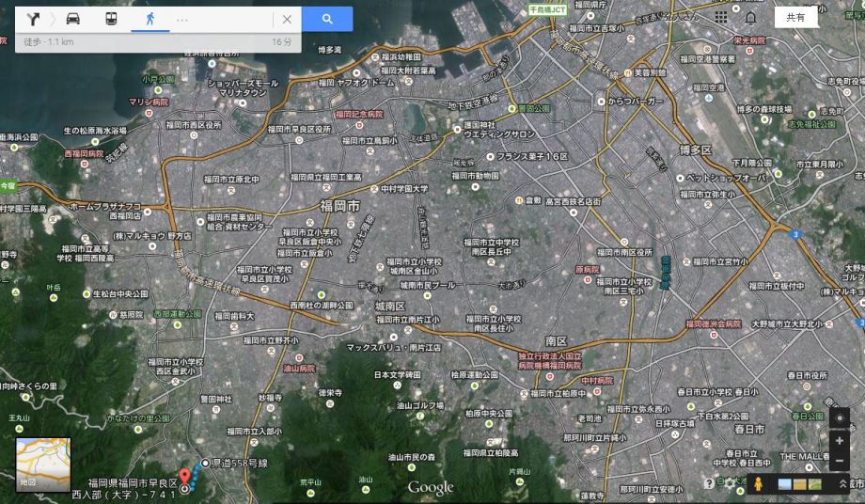Click the ペットショップオーパ marker
The height and width of the screenshot is (504, 865).
click(x=680, y=178)
